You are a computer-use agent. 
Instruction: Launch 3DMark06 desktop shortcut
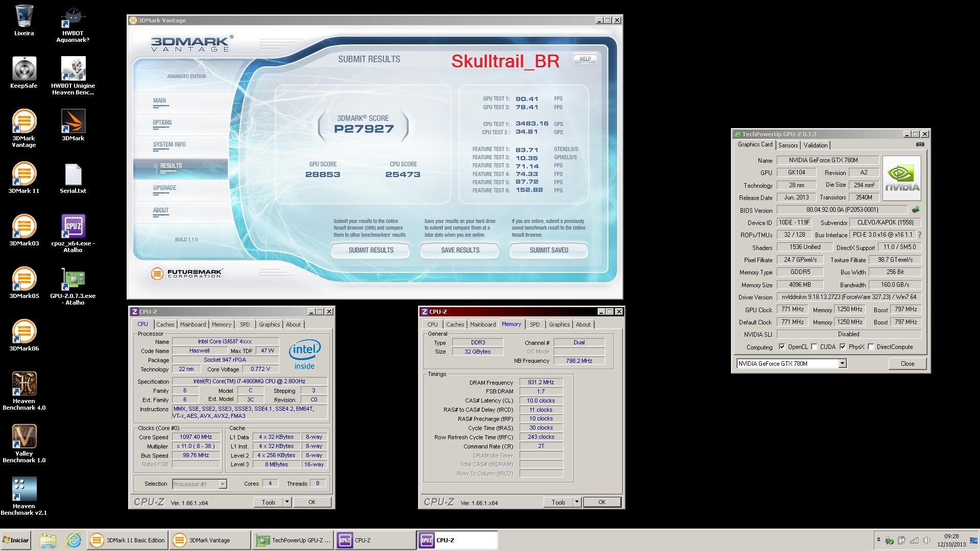pos(24,335)
